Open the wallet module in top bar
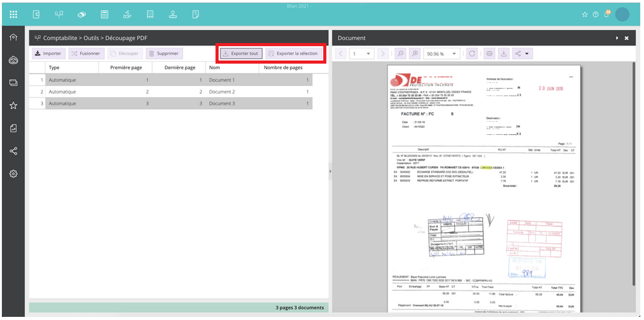 36,14
